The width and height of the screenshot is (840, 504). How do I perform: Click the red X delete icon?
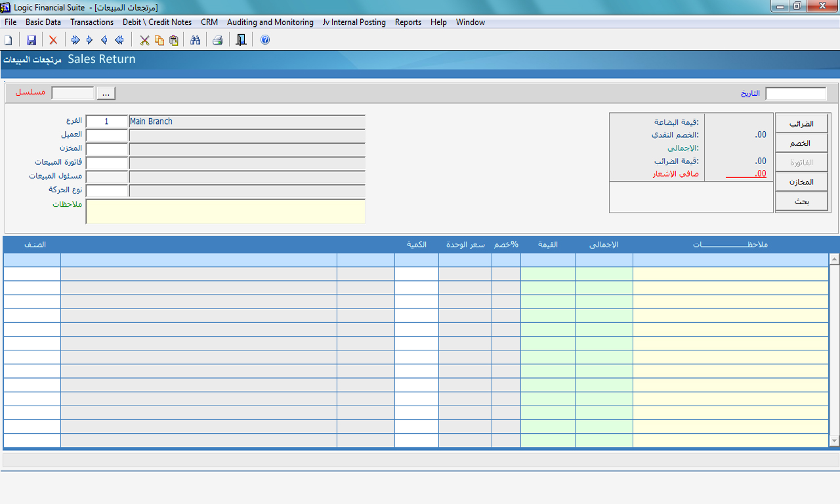[53, 40]
